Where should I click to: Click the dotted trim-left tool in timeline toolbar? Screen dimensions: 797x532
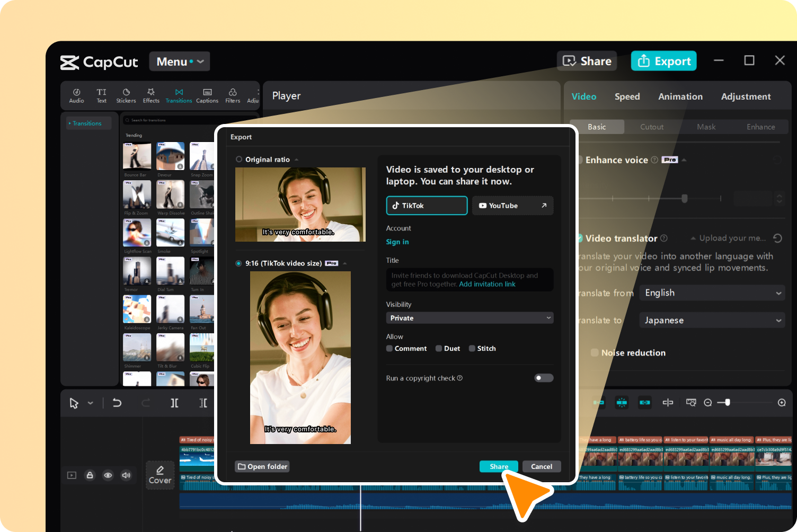coord(203,403)
